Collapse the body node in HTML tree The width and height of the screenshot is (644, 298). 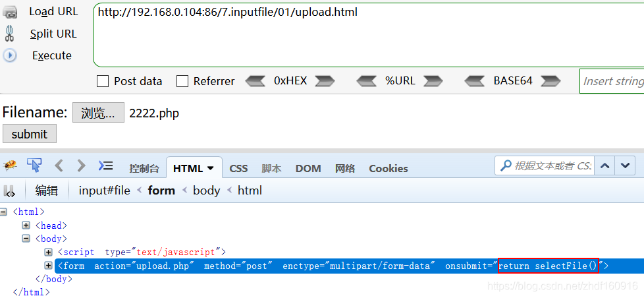pos(26,239)
